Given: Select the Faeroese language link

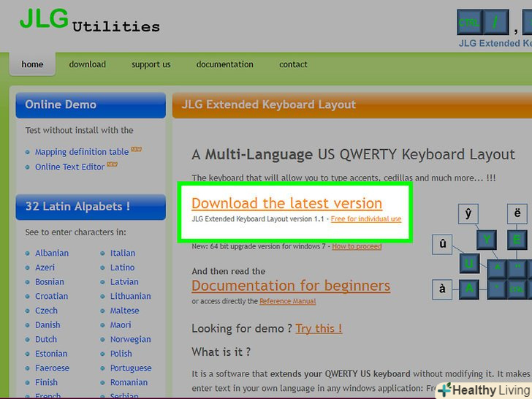Looking at the screenshot, I should [52, 368].
